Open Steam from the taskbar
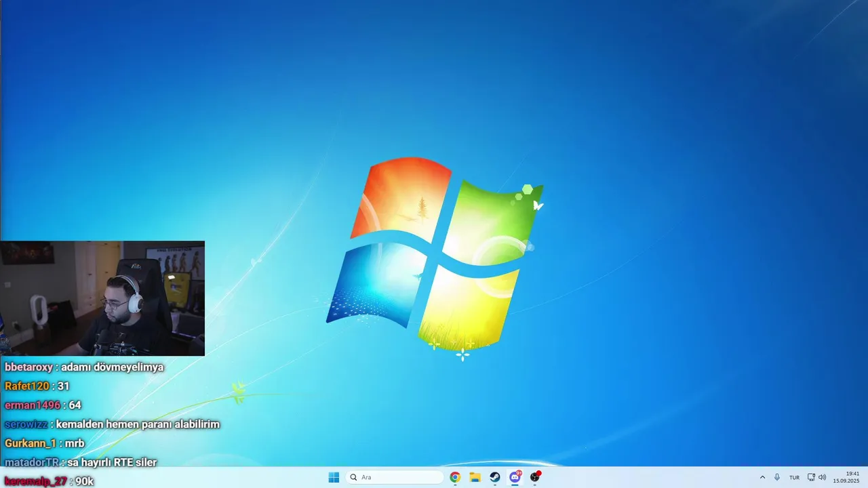Screen dimensions: 868x488 (495, 477)
